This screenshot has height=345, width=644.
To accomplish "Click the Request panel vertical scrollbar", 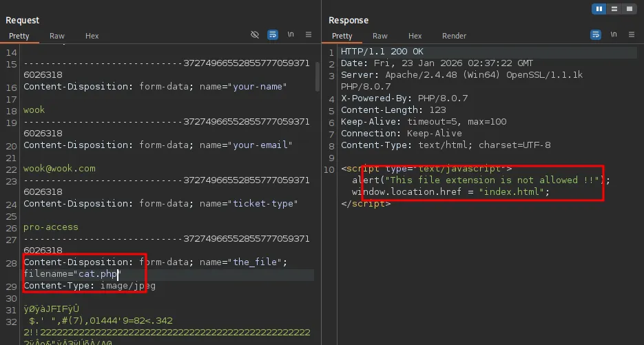I will click(x=318, y=76).
